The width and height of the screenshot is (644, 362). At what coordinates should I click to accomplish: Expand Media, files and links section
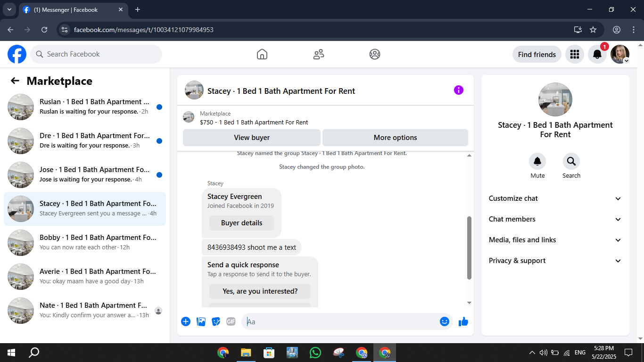coord(555,240)
